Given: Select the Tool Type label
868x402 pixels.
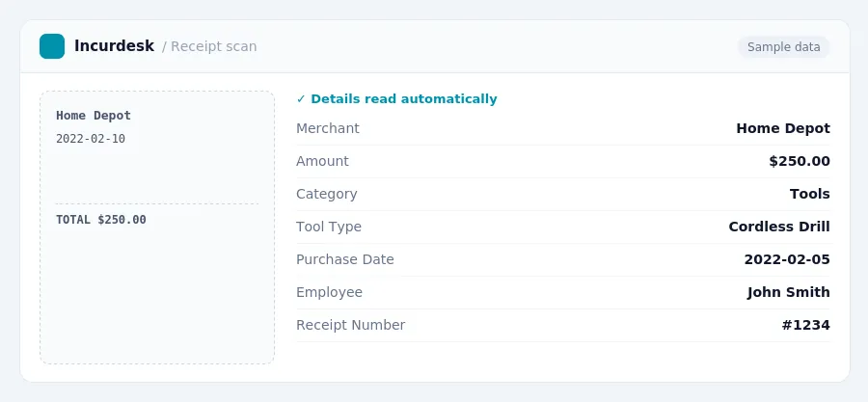Looking at the screenshot, I should (x=329, y=227).
